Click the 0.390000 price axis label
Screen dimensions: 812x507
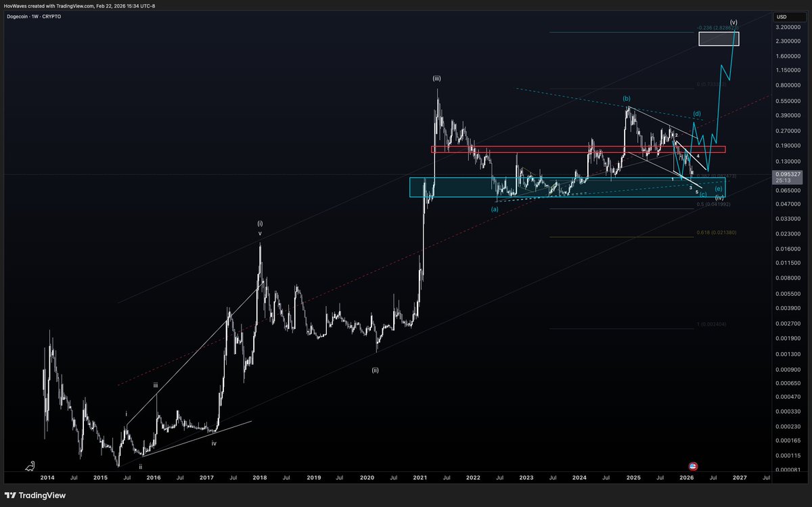[788, 116]
